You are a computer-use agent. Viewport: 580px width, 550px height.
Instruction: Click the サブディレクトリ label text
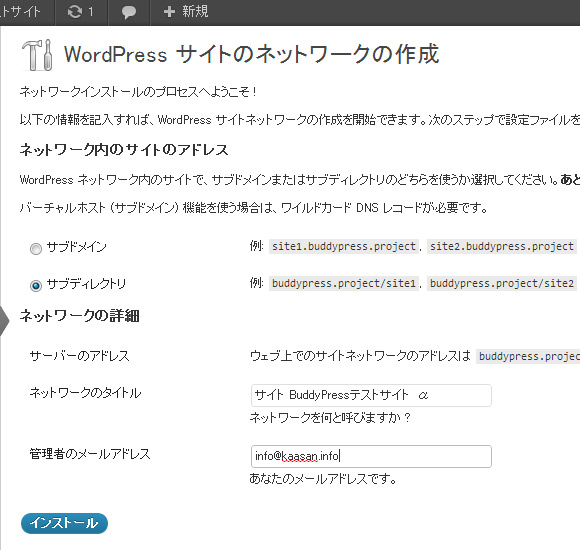pyautogui.click(x=86, y=284)
